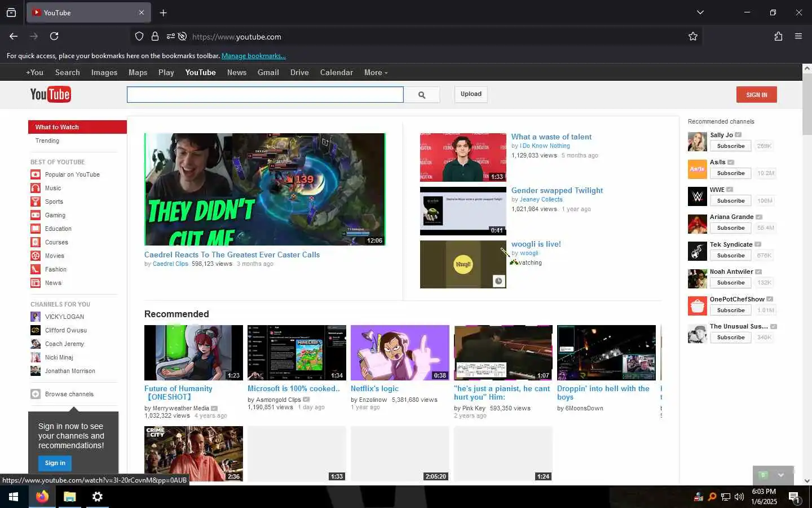Viewport: 812px width, 508px height.
Task: Open Firefox from the taskbar
Action: [x=42, y=497]
